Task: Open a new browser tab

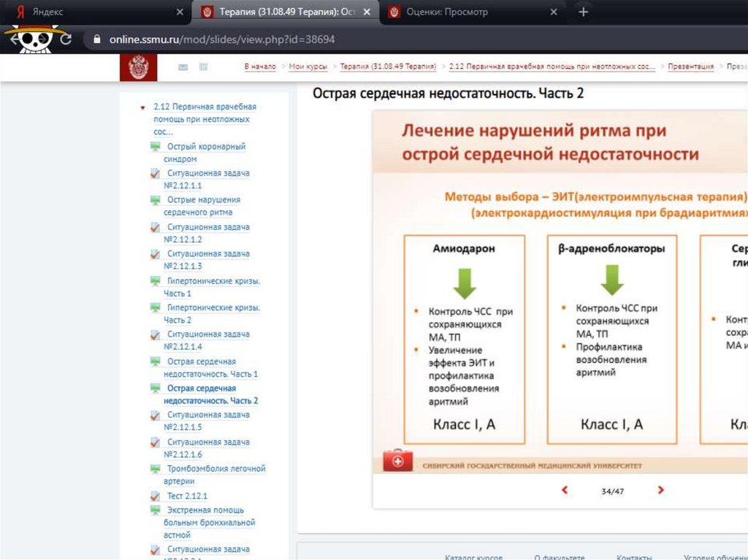Action: [583, 12]
